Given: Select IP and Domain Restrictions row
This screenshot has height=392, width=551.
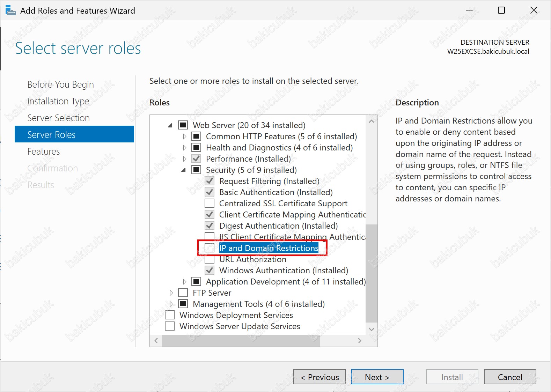Looking at the screenshot, I should [269, 248].
